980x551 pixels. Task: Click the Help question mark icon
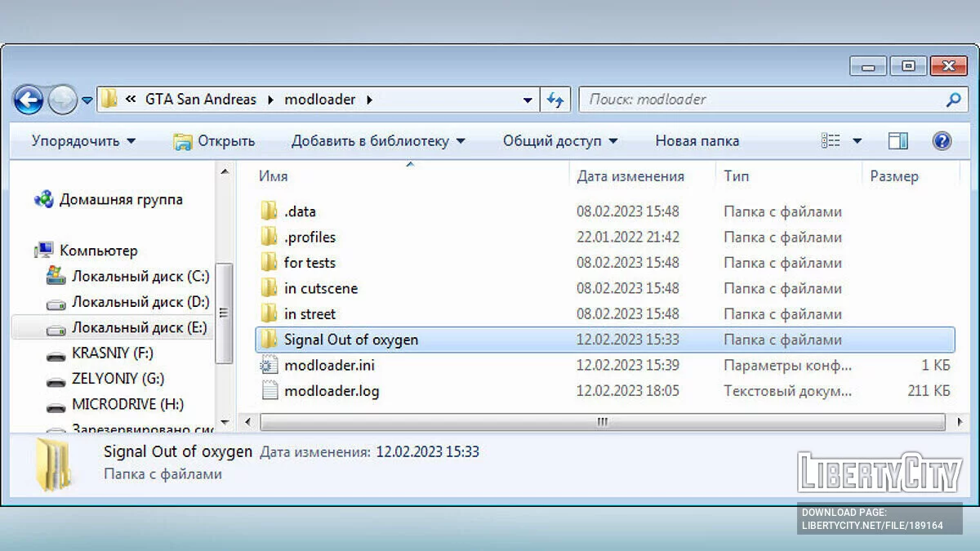coord(942,141)
